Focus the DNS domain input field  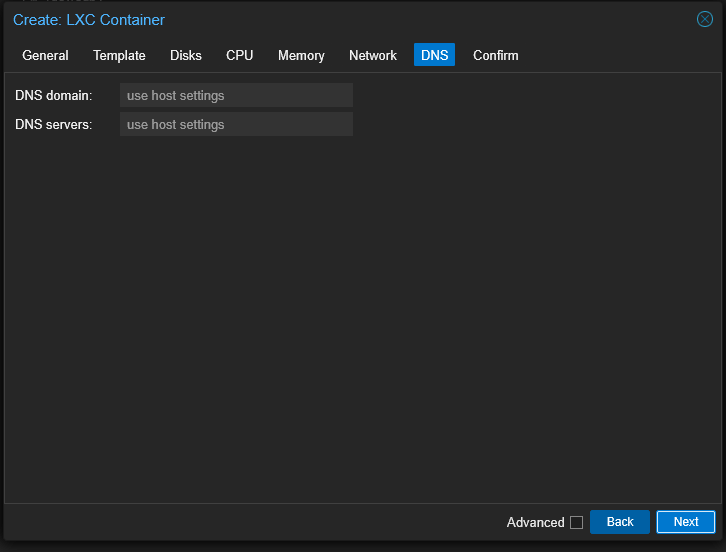coord(236,95)
